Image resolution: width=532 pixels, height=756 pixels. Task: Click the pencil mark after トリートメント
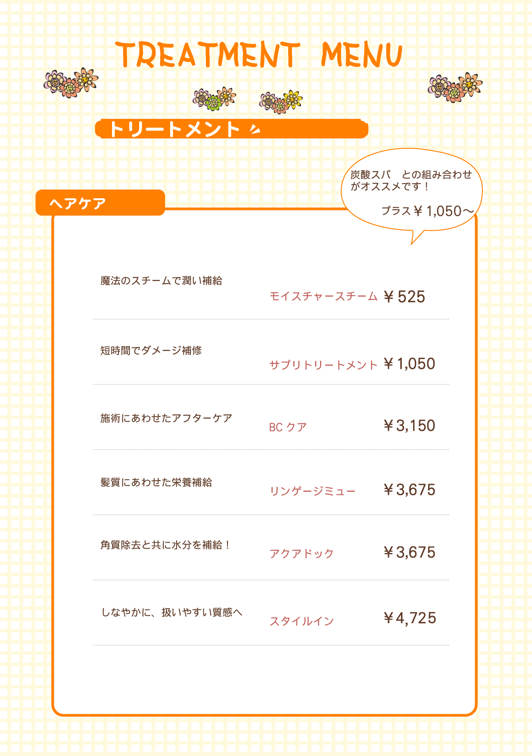pos(255,128)
